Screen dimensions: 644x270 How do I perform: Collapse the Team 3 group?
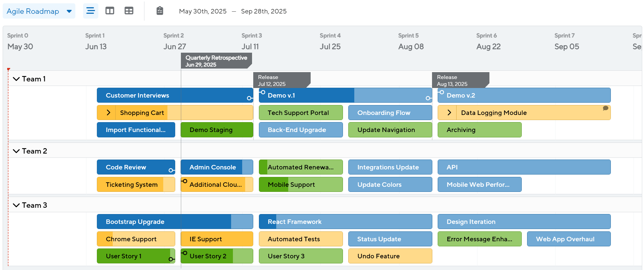[x=16, y=205]
